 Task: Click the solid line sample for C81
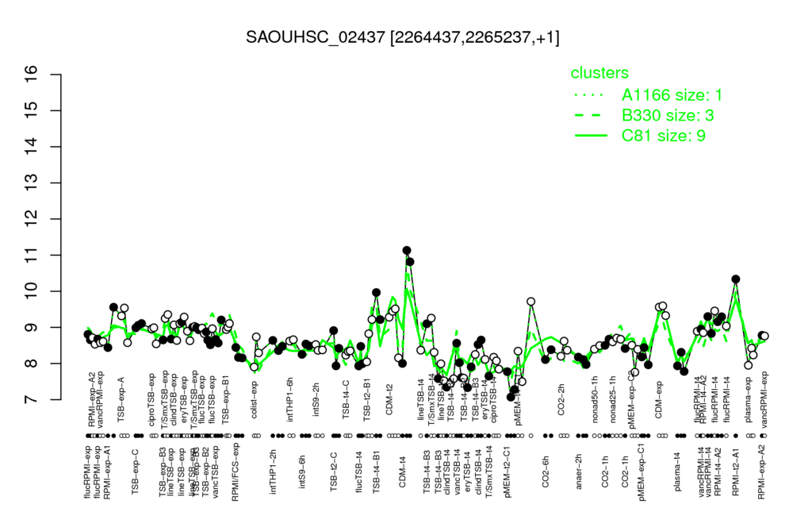pos(590,136)
